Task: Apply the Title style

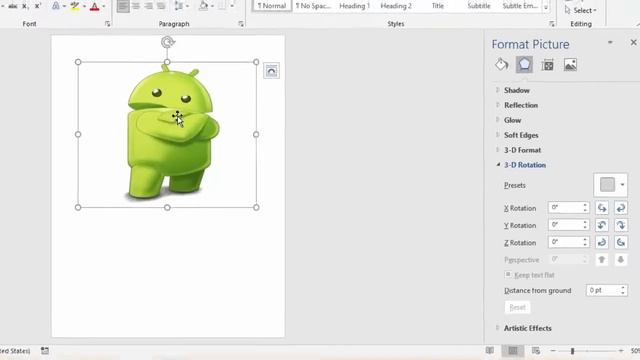Action: point(438,6)
